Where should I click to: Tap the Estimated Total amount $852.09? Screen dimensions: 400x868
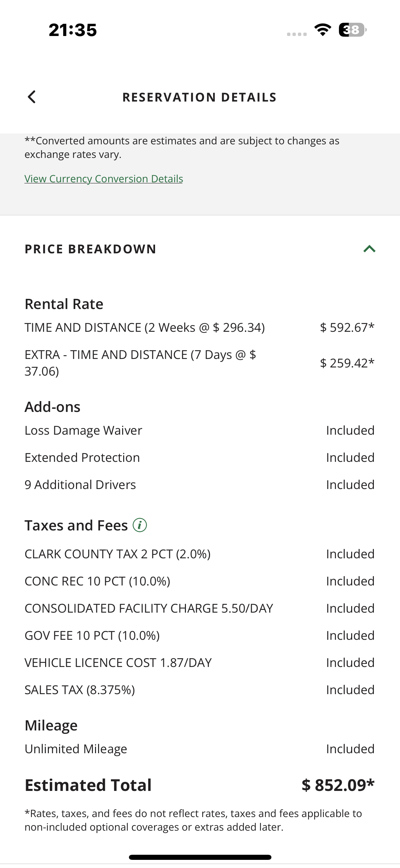tap(338, 785)
